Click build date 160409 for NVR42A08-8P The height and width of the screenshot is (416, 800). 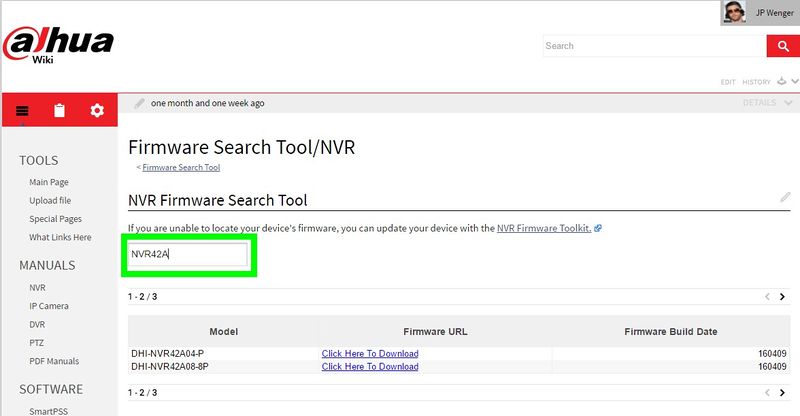[x=772, y=366]
